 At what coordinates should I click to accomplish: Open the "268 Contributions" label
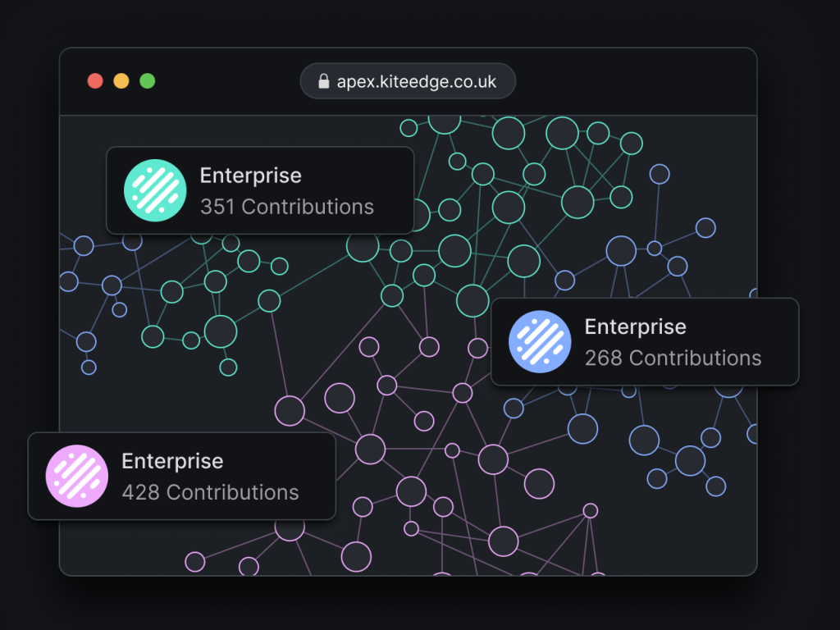click(673, 358)
